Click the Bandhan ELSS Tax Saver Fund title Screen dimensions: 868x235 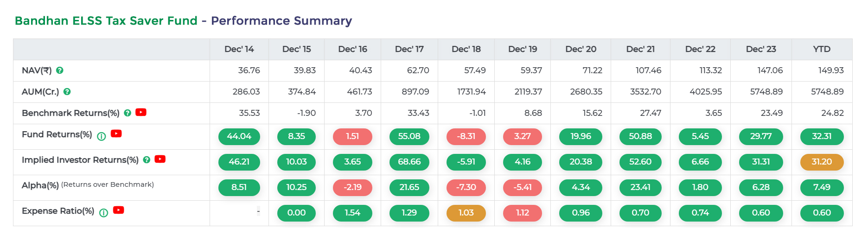click(x=106, y=21)
